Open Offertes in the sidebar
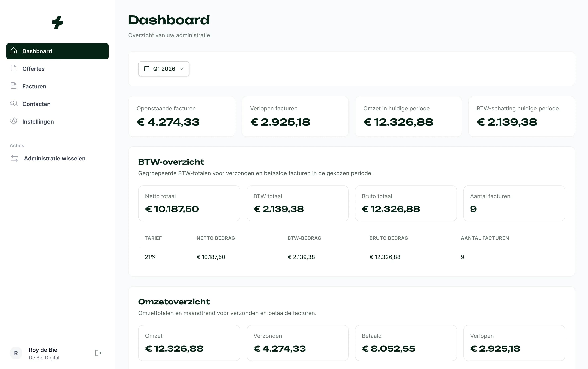The width and height of the screenshot is (588, 369). tap(33, 69)
